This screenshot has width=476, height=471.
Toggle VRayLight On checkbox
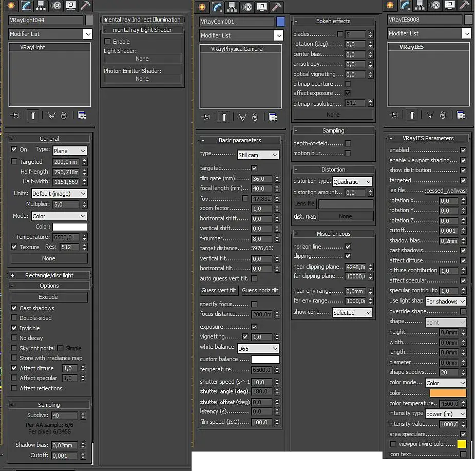(x=14, y=149)
